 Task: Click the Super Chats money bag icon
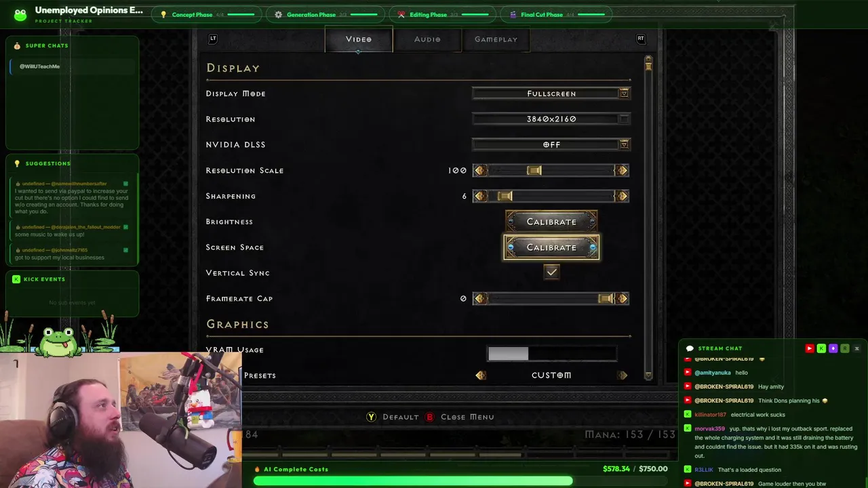point(18,45)
